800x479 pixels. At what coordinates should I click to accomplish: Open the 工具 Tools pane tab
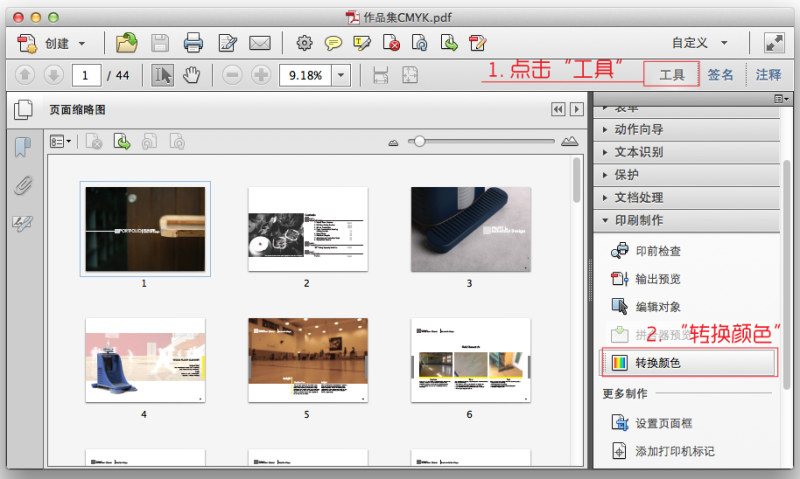671,75
